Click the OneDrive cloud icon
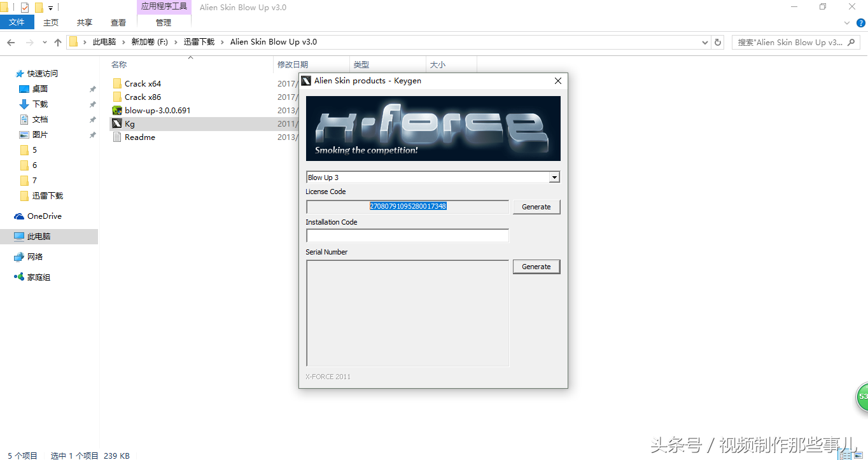Image resolution: width=868 pixels, height=460 pixels. (19, 216)
